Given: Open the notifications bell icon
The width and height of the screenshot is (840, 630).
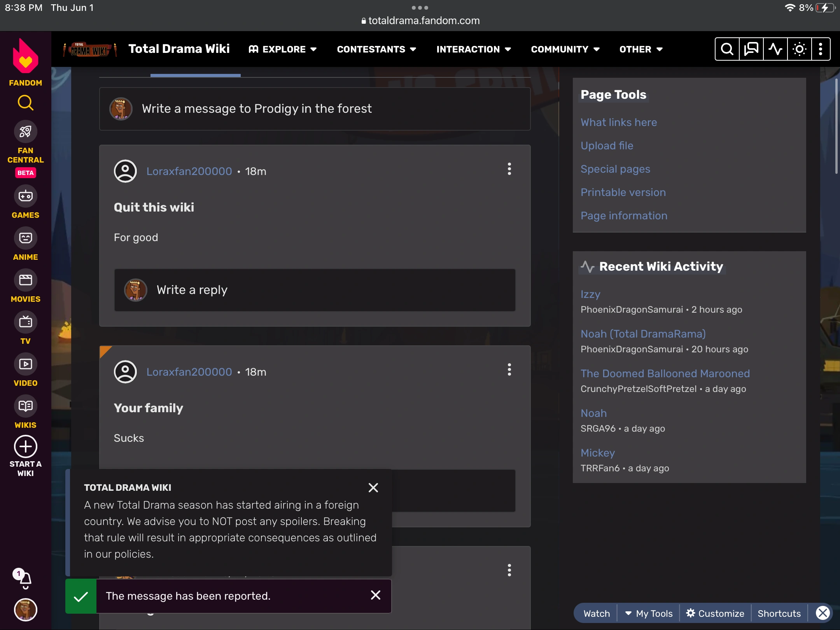Looking at the screenshot, I should [x=25, y=580].
